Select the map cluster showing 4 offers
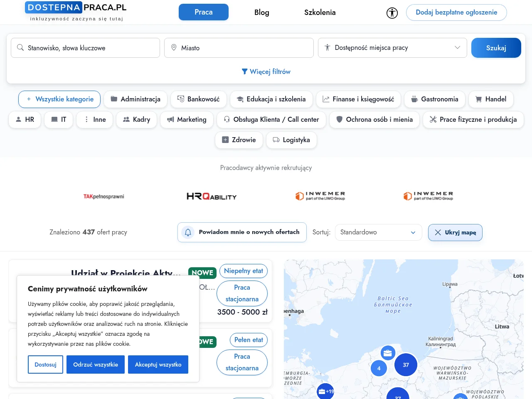This screenshot has width=532, height=399. click(x=379, y=368)
